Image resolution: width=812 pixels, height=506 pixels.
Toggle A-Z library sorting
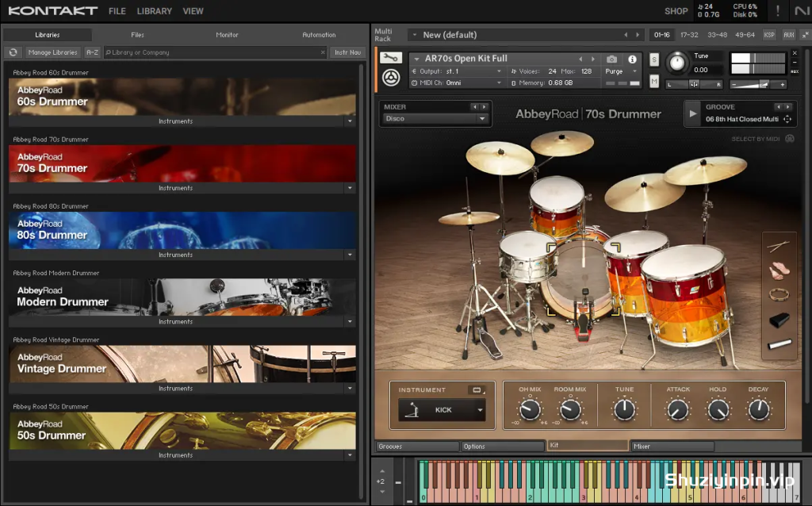coord(92,52)
